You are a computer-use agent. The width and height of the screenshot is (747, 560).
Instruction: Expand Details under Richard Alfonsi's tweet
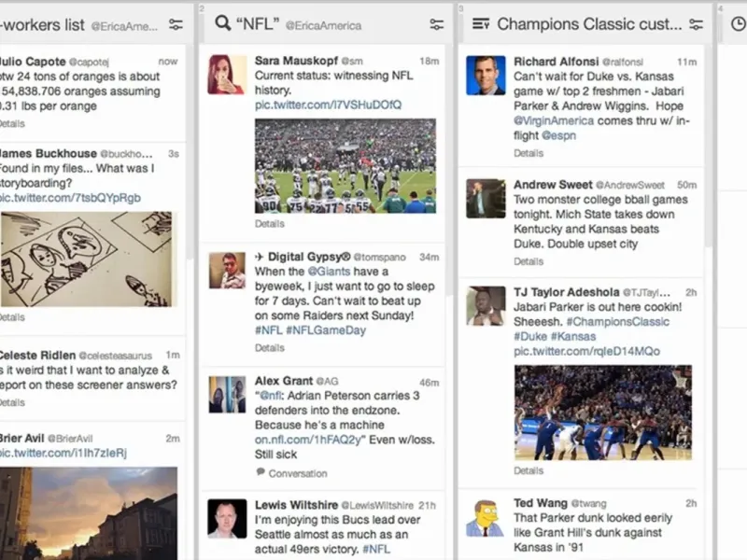coord(529,153)
